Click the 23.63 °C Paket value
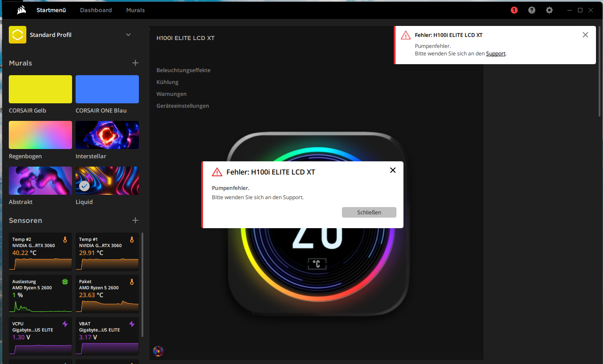603x364 pixels. click(91, 295)
